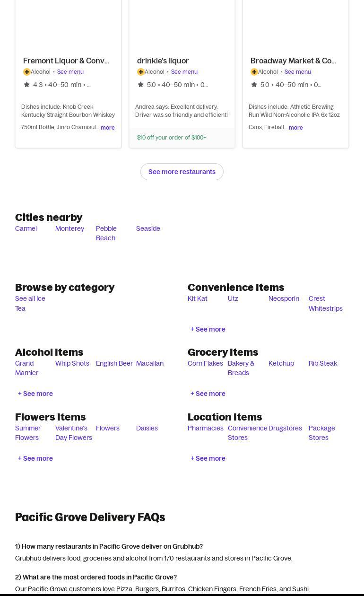Image resolution: width=364 pixels, height=596 pixels.
Task: Open the Fremont Liquor menu link
Action: tap(70, 71)
